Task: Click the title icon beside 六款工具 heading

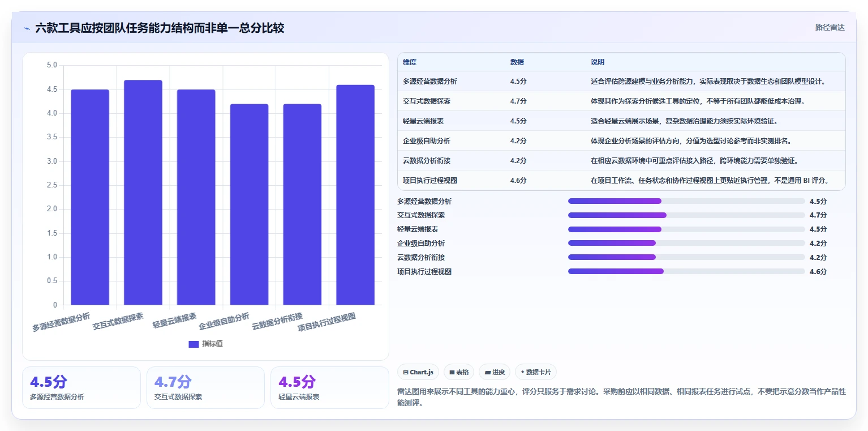Action: coord(27,28)
